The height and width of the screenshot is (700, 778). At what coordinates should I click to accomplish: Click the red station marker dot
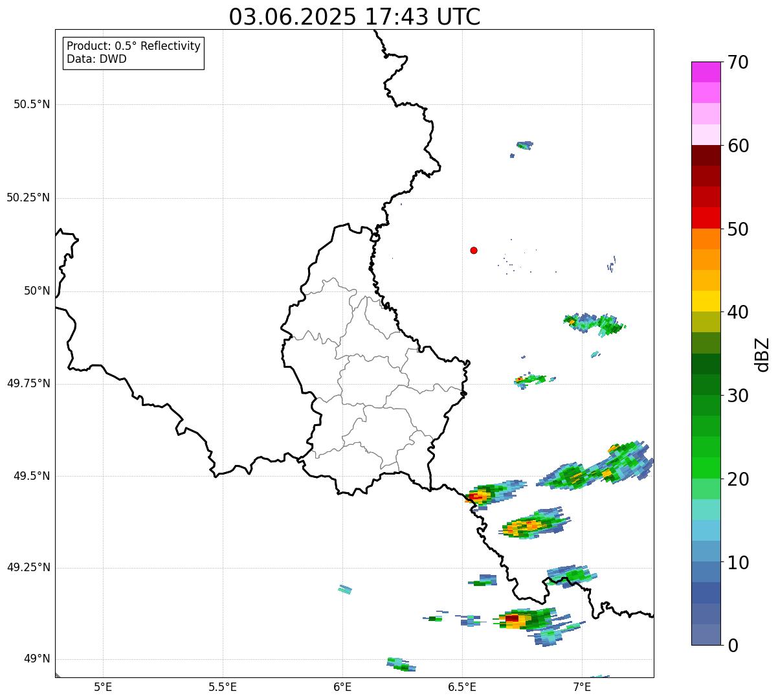[x=474, y=250]
